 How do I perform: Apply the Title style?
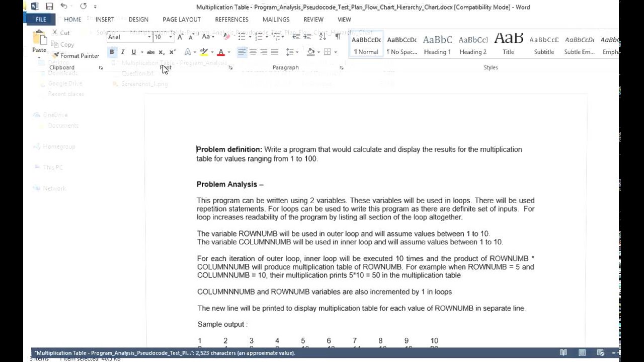509,44
